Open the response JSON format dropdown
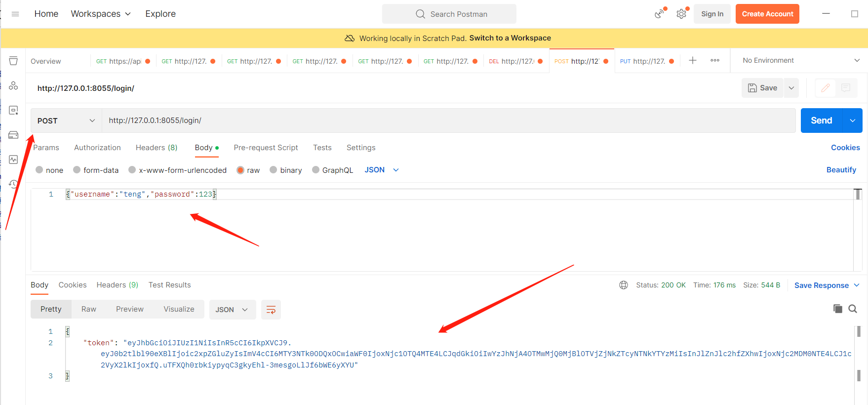 point(232,310)
